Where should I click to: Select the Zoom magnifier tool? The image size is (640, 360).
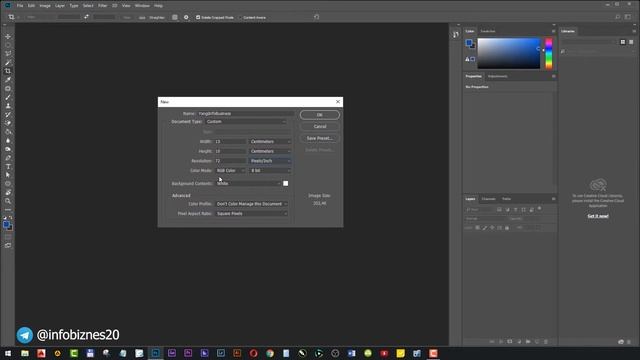[8, 201]
